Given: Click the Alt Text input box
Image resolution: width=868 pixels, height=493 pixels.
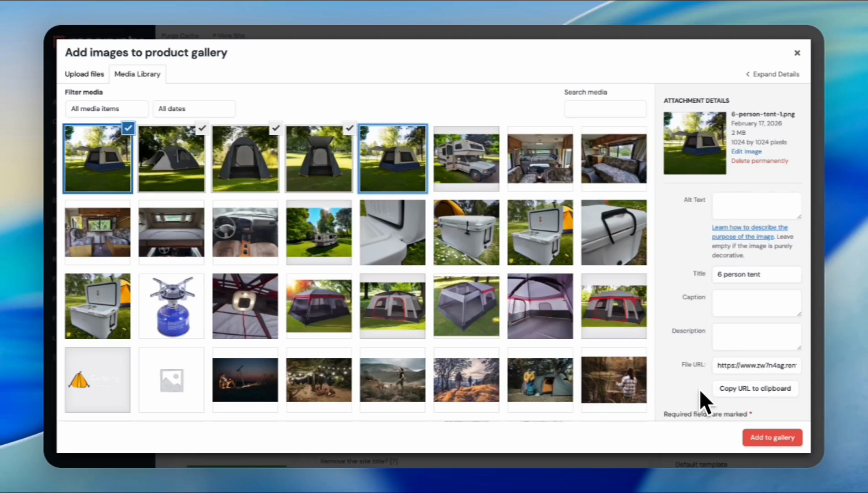Looking at the screenshot, I should 756,206.
